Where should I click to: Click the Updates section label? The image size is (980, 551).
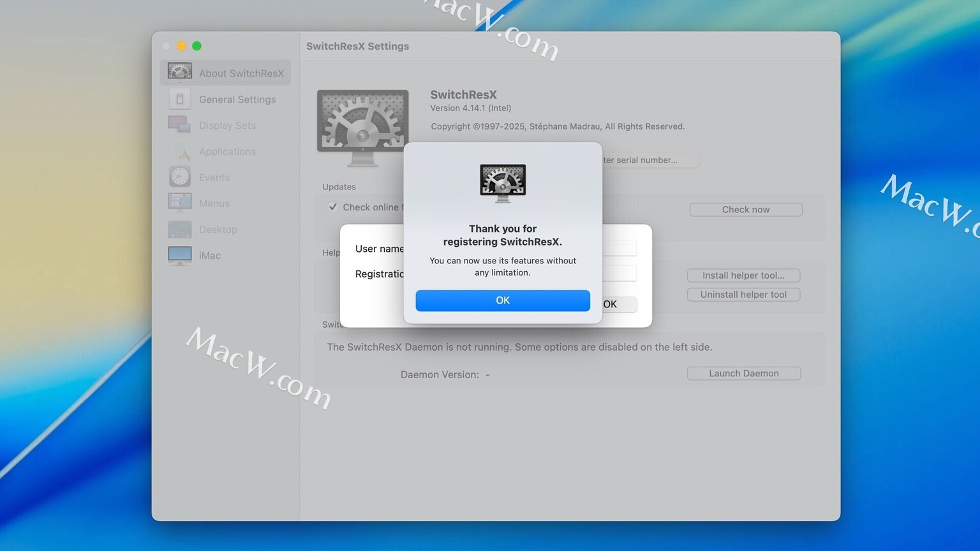339,187
